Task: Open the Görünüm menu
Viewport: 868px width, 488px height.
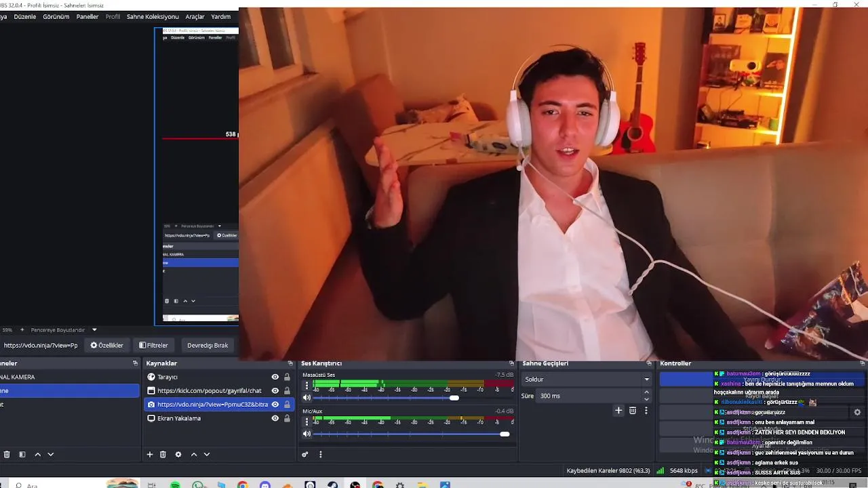Action: [56, 16]
